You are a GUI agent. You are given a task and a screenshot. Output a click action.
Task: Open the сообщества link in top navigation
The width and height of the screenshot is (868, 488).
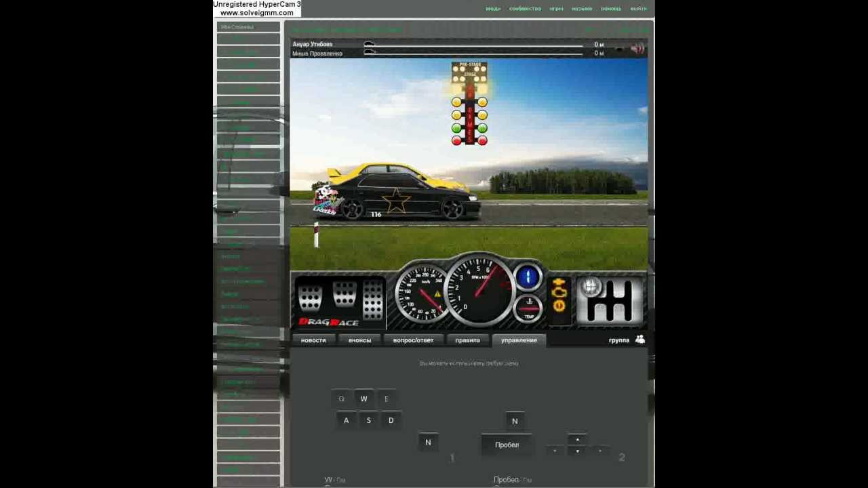(525, 9)
